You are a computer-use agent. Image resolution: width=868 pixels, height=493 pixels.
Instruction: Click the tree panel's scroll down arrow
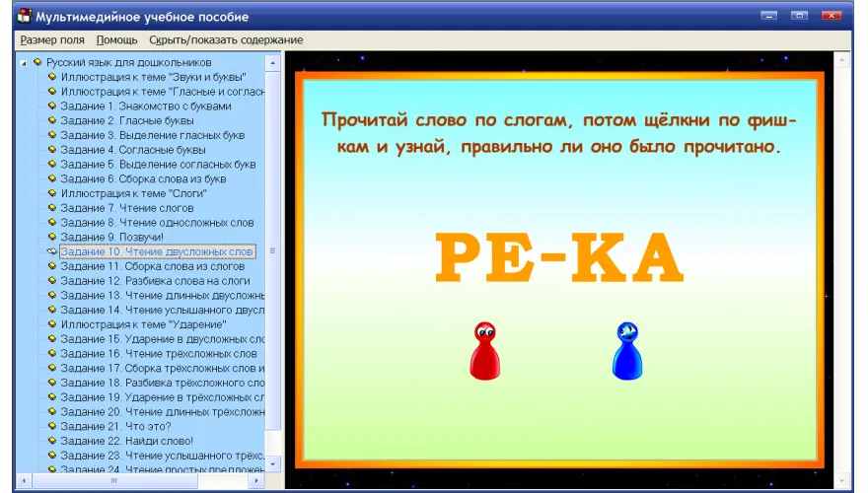click(x=274, y=462)
